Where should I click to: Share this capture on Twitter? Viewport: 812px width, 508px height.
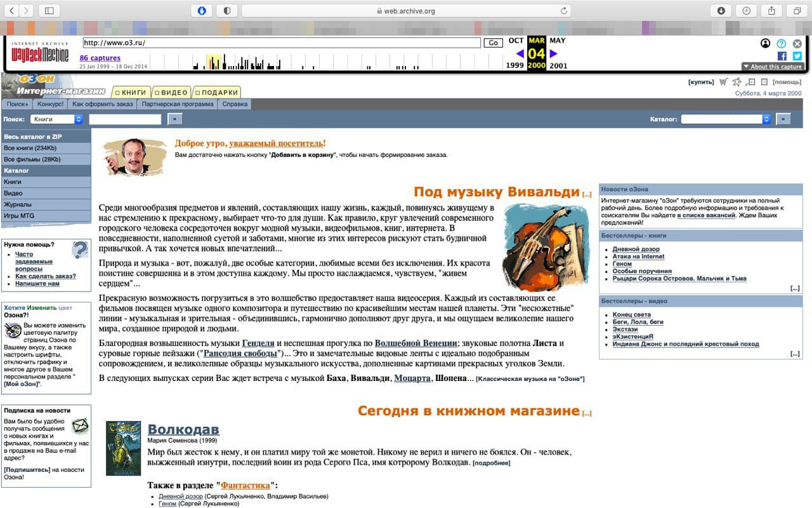tap(797, 56)
